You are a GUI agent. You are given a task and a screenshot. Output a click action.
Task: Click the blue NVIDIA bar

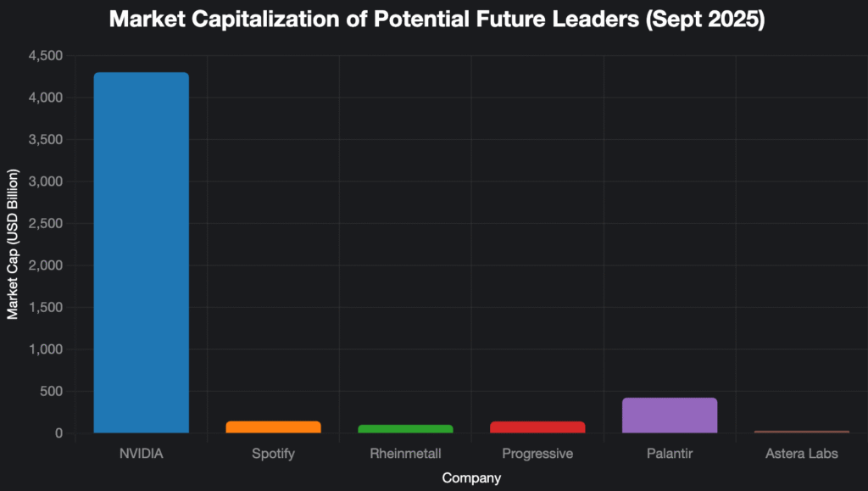point(141,253)
